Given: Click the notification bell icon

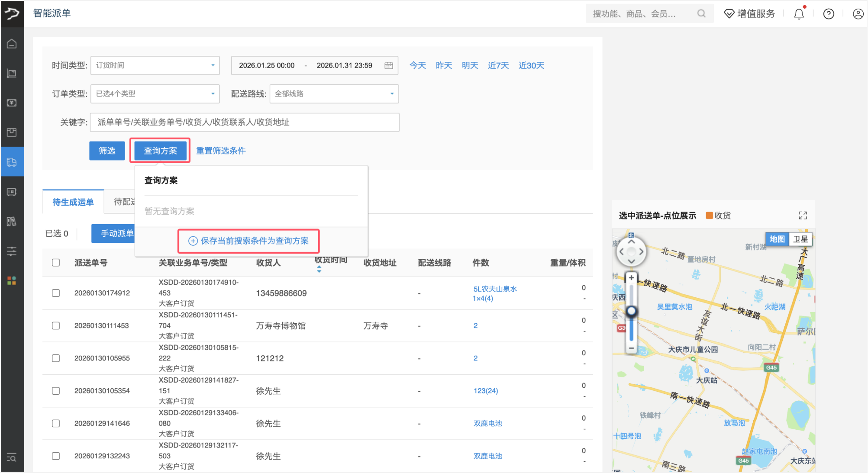Looking at the screenshot, I should tap(799, 14).
